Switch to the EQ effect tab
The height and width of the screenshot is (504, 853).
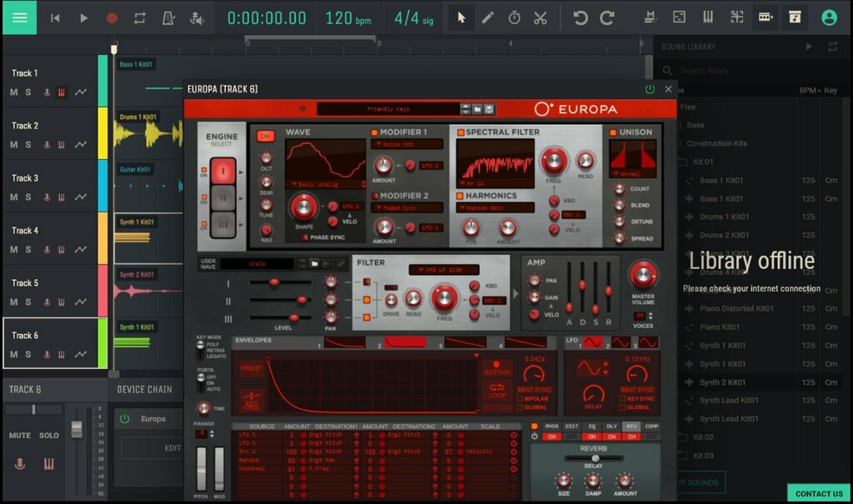[x=592, y=427]
